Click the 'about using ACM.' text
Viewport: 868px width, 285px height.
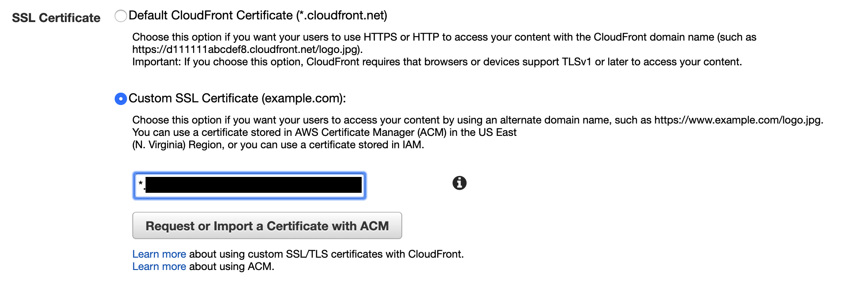pyautogui.click(x=232, y=266)
